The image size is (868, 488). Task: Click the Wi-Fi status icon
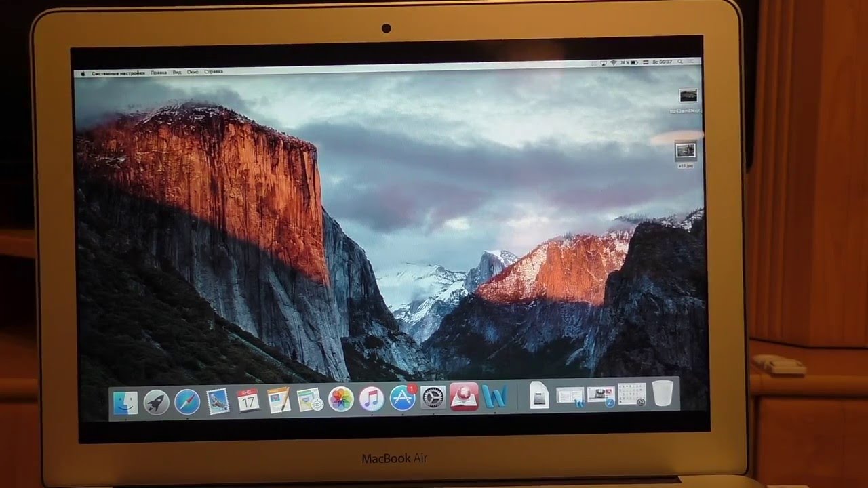pos(614,62)
